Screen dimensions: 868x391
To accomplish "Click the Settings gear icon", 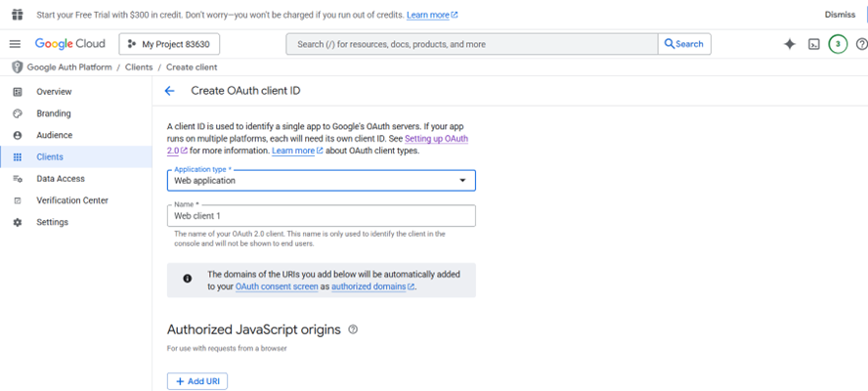I will pos(18,222).
